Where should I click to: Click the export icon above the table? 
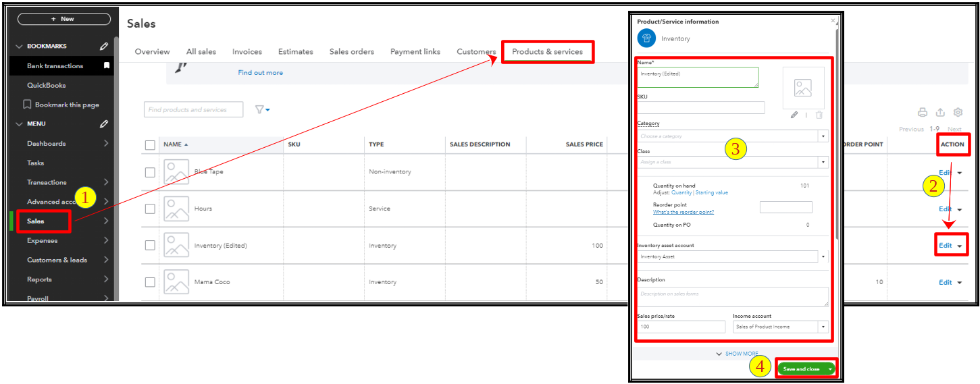[940, 113]
